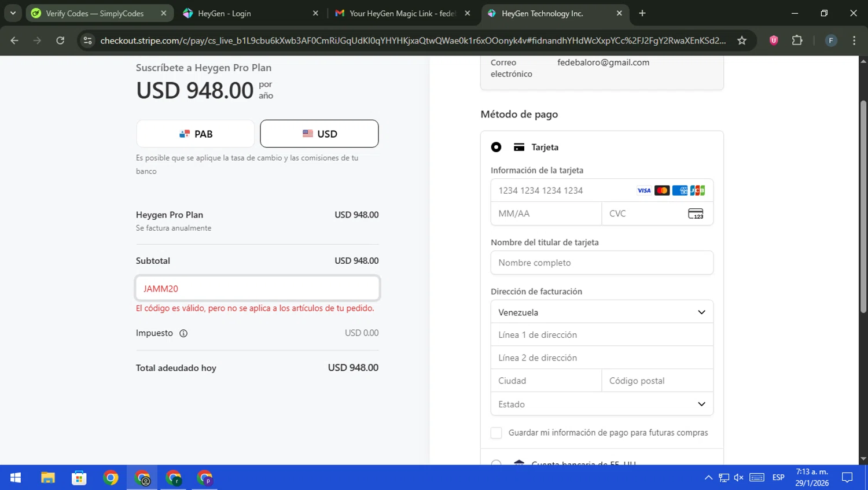Click the browser back arrow
868x490 pixels.
coord(14,40)
